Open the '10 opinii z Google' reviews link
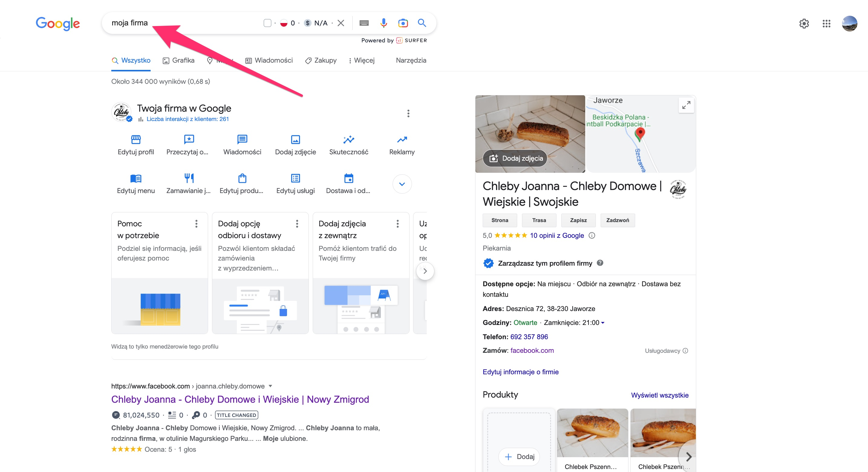Image resolution: width=868 pixels, height=472 pixels. (556, 235)
